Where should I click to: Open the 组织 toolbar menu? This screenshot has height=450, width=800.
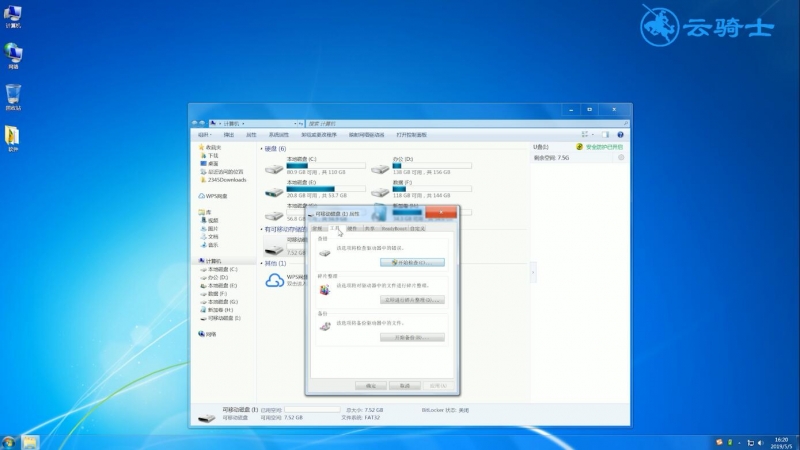(x=204, y=135)
